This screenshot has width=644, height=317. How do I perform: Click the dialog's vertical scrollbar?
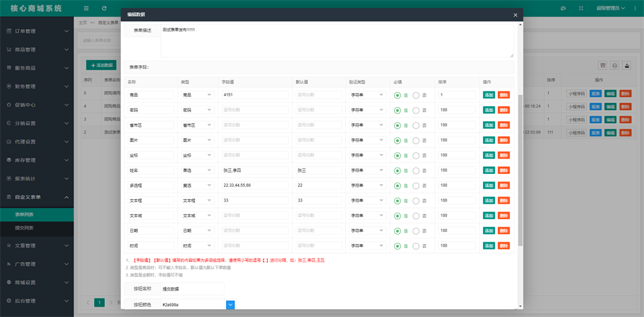point(521,171)
